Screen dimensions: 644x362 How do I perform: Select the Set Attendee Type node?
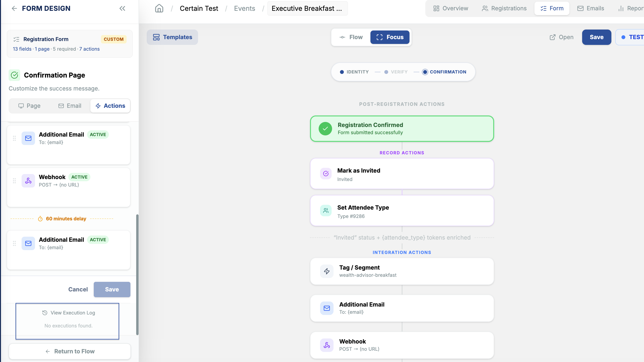[x=402, y=211]
